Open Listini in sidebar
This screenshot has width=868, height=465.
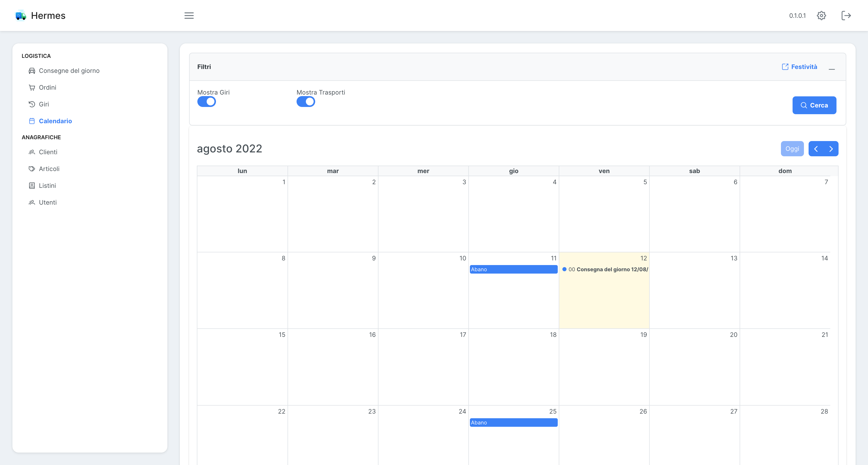pyautogui.click(x=47, y=186)
